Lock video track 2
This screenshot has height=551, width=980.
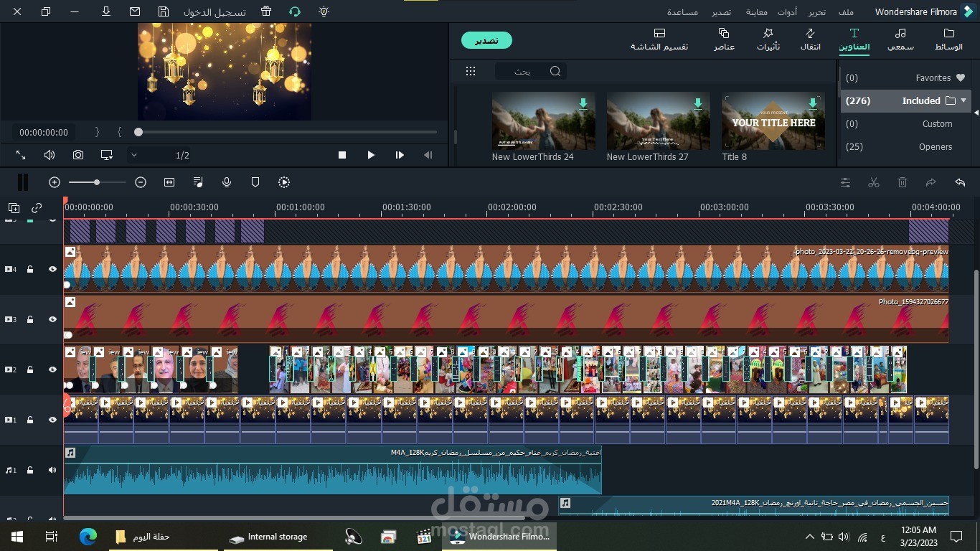pos(30,369)
